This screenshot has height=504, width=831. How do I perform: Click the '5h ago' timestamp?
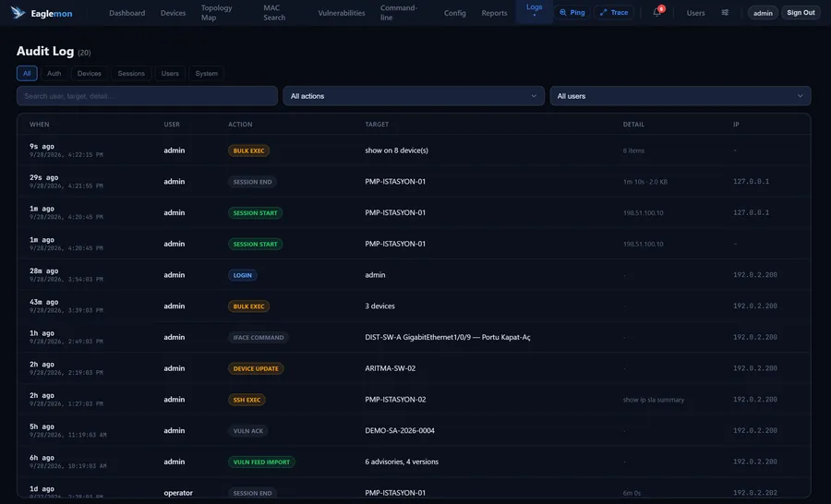(42, 426)
